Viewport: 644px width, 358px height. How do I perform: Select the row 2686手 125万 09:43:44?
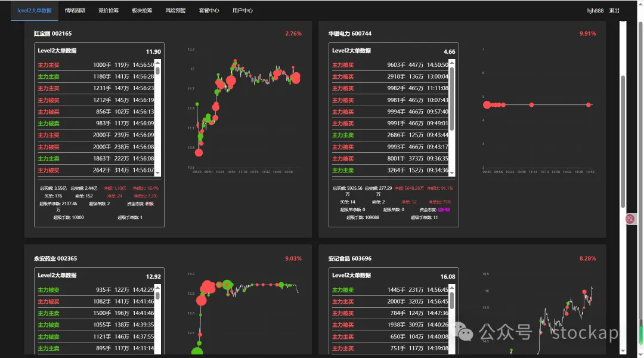[390, 135]
